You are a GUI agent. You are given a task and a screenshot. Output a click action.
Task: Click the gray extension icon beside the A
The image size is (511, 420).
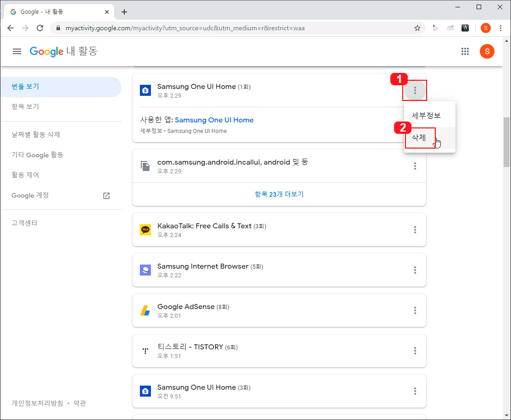pyautogui.click(x=450, y=28)
